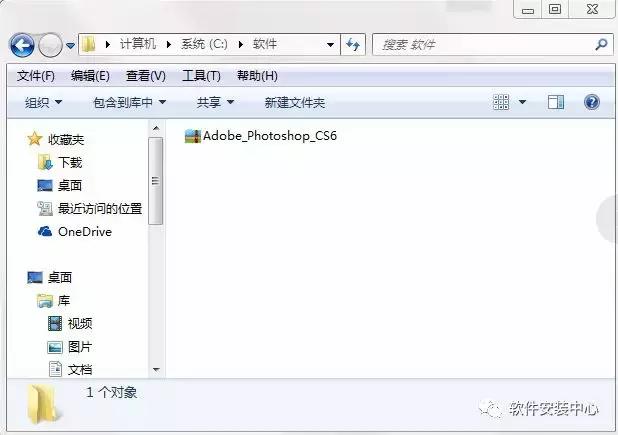Open the view options dropdown arrow
The height and width of the screenshot is (435, 618).
click(523, 102)
